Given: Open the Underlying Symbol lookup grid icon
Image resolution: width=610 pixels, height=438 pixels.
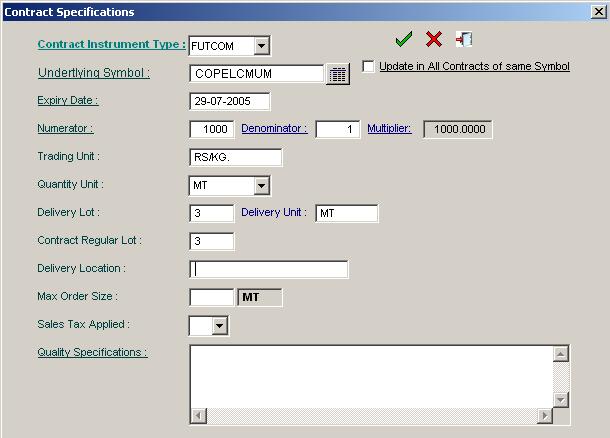Looking at the screenshot, I should [x=337, y=74].
